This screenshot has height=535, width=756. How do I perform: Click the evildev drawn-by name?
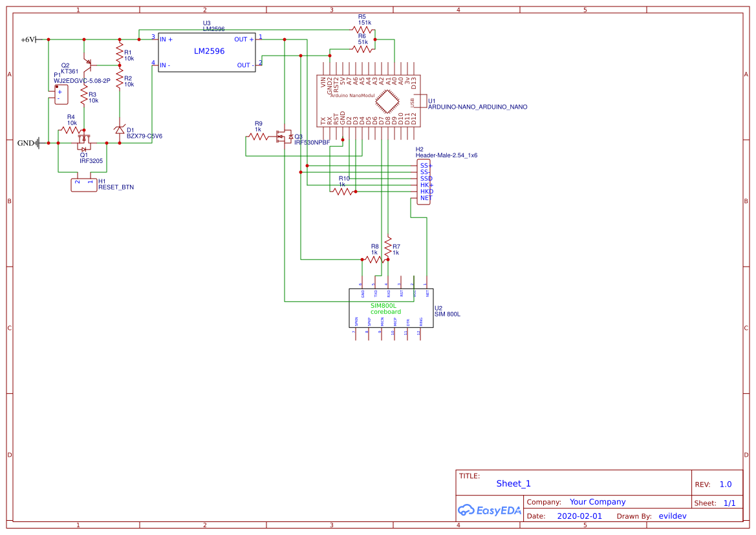(672, 516)
